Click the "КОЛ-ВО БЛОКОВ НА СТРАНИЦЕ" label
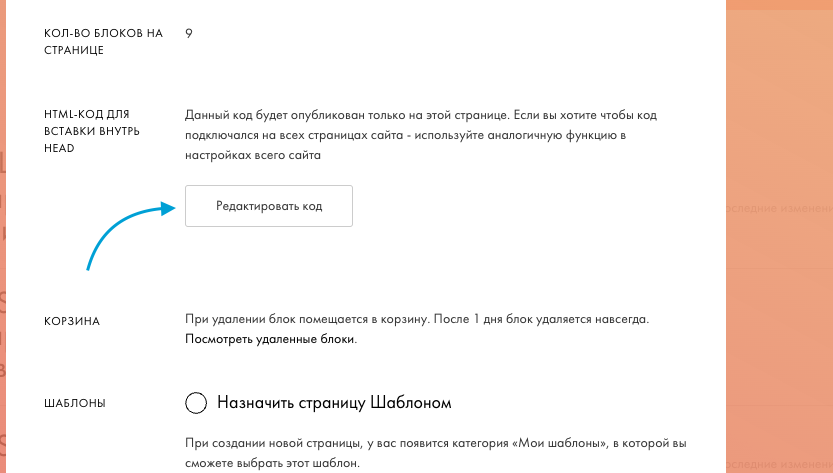Screen dimensions: 833x473 click(103, 41)
